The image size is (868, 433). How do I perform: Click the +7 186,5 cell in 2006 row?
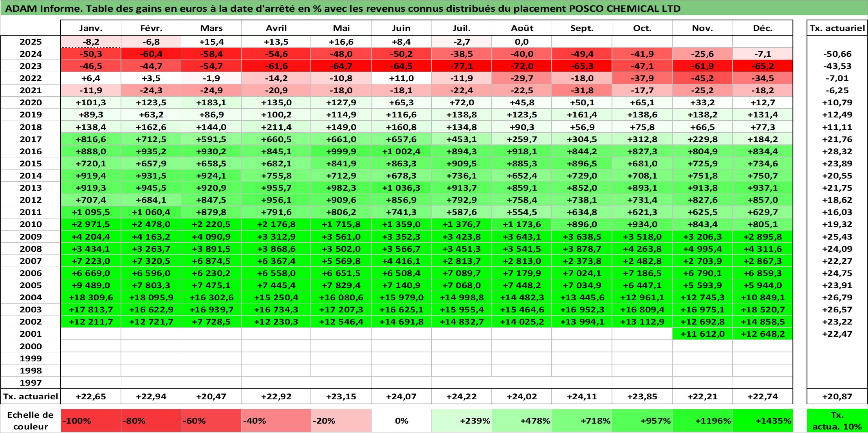tap(642, 273)
